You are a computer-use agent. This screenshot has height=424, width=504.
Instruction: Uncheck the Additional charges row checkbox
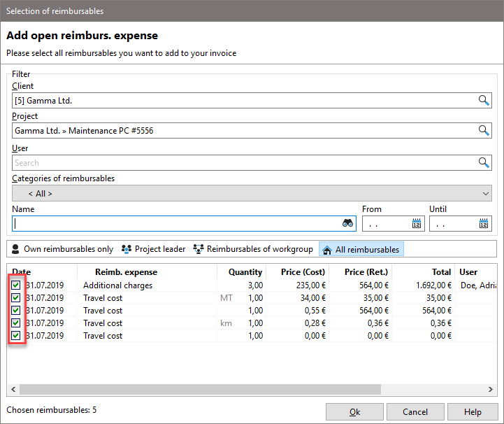(16, 285)
